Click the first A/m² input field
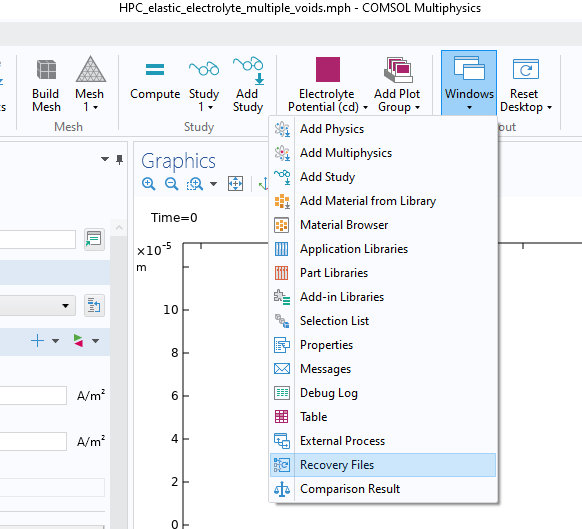Viewport: 582px width, 529px height. (x=33, y=395)
